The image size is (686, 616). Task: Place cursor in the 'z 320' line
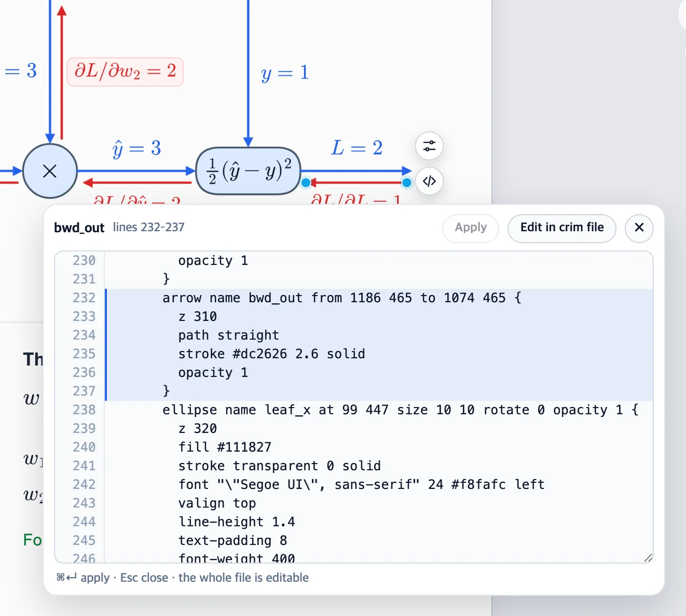point(197,429)
